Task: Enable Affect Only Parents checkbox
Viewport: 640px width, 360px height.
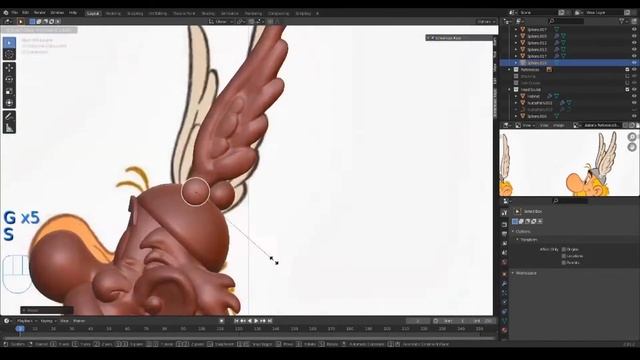Action: pos(564,262)
